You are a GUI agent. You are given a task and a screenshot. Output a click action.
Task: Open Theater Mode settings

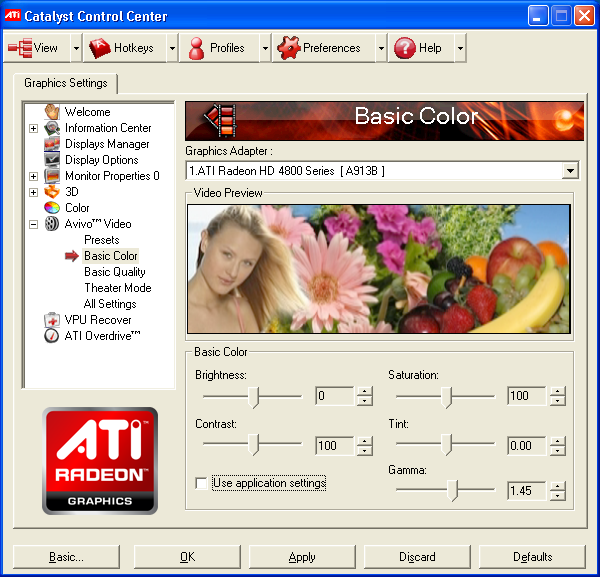118,288
